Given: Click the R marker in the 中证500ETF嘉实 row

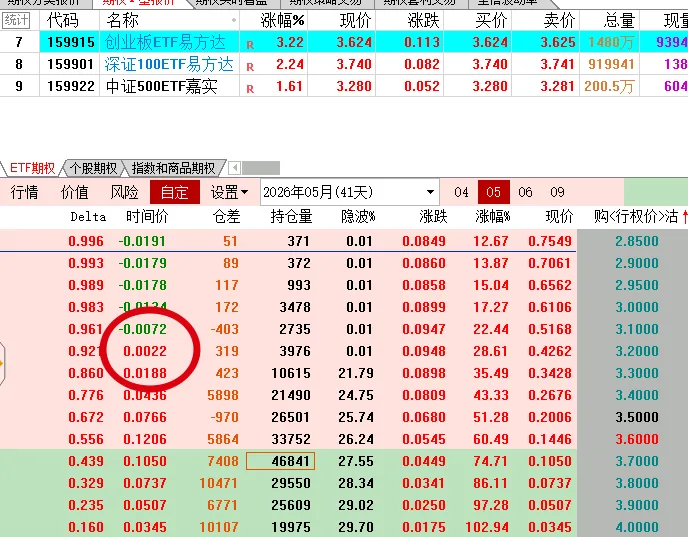Looking at the screenshot, I should (x=250, y=89).
